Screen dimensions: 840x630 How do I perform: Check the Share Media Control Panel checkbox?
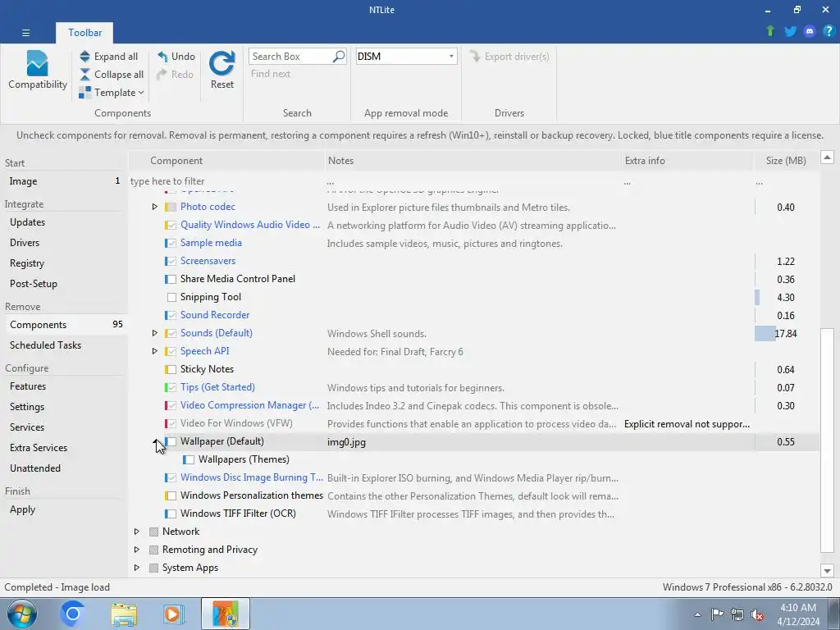171,279
